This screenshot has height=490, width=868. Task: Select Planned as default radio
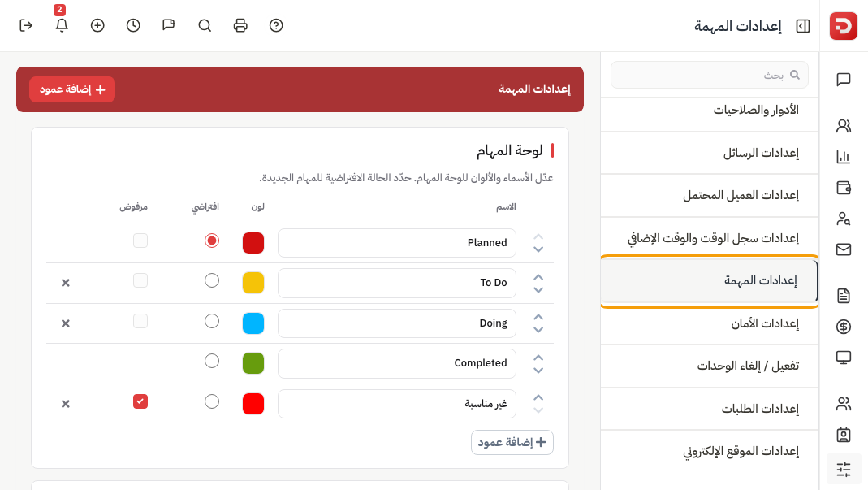211,241
